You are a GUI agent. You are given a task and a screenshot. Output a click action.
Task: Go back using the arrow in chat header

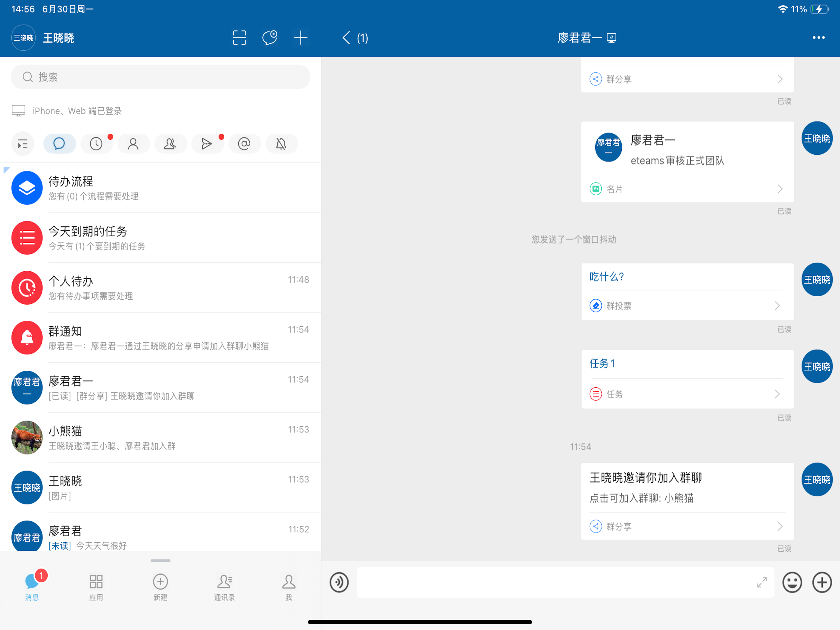click(346, 38)
